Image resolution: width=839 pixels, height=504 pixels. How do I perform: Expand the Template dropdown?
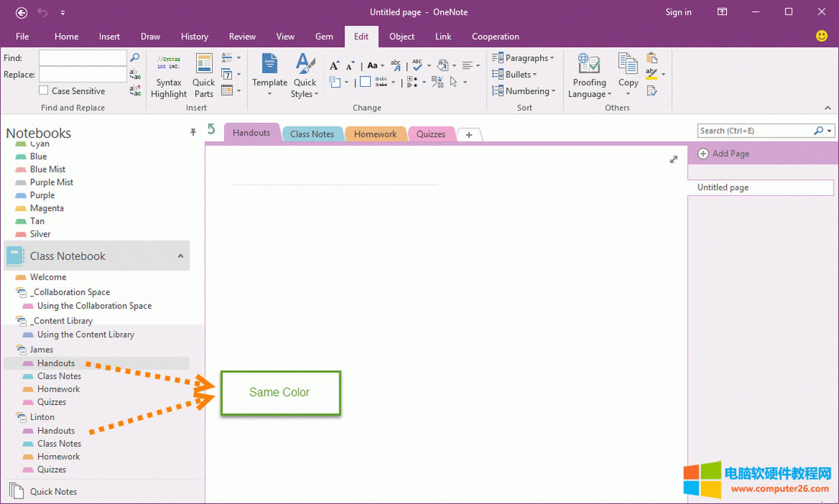click(269, 94)
